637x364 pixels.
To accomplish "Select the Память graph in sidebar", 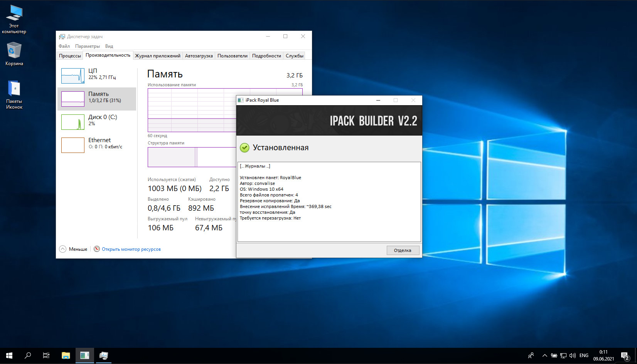I will (x=73, y=99).
